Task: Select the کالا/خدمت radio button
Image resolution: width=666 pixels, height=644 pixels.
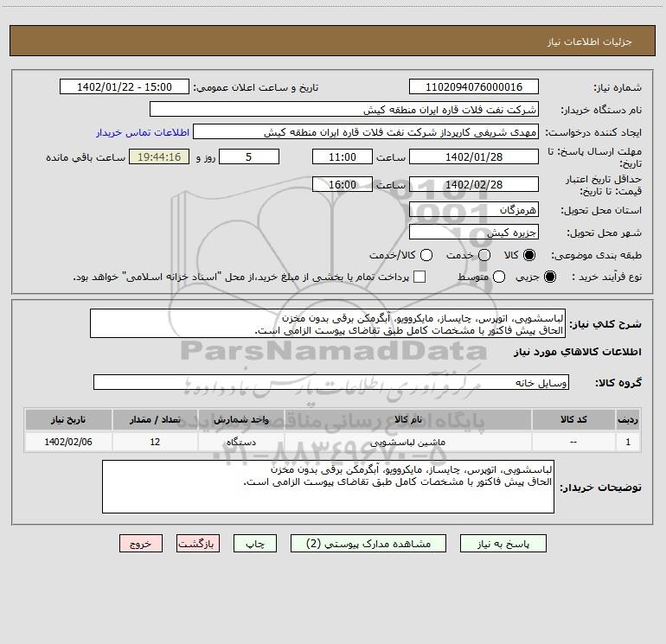Action: pyautogui.click(x=426, y=255)
